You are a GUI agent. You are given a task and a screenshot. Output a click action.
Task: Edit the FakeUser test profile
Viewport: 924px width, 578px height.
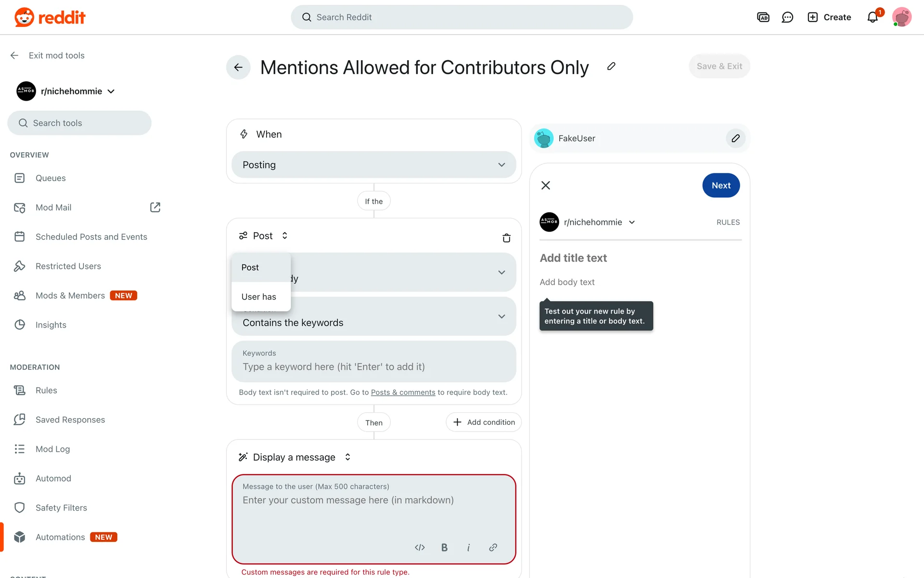(x=735, y=139)
